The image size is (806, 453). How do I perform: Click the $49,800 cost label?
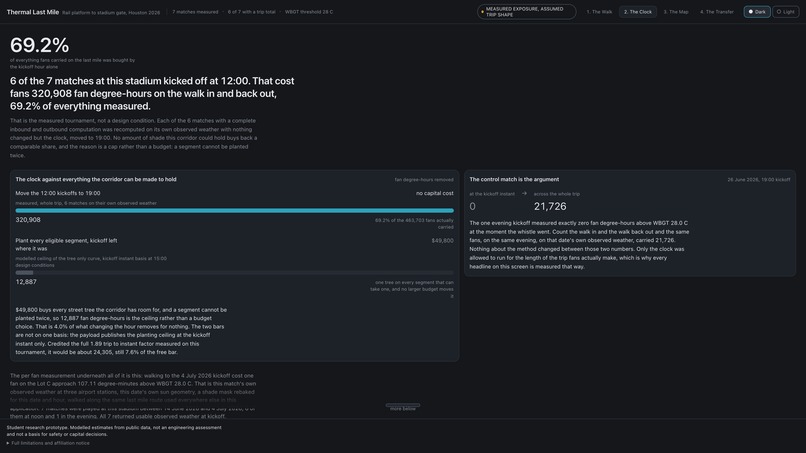click(443, 241)
